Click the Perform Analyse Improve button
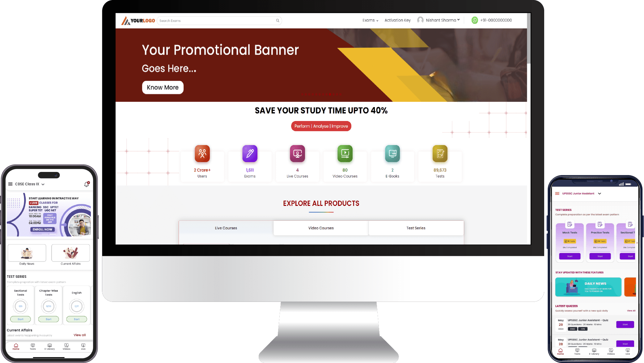This screenshot has height=363, width=644. (321, 126)
